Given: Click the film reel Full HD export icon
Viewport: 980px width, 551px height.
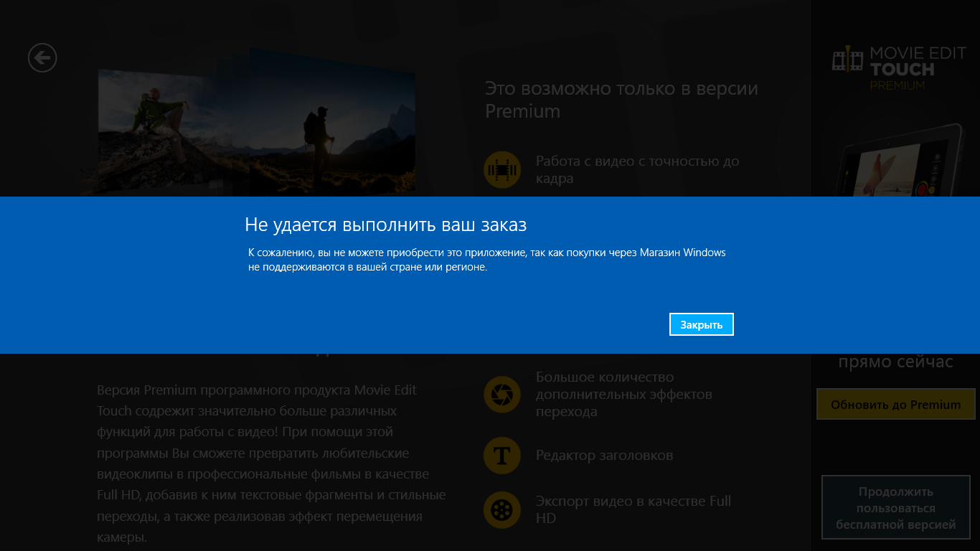Looking at the screenshot, I should (x=502, y=510).
